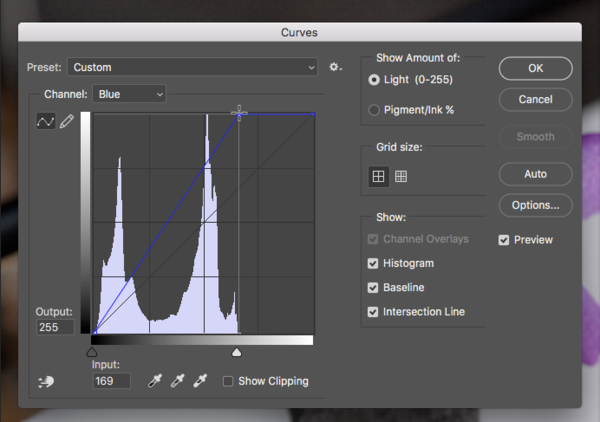Select the pencil draw curve tool
This screenshot has height=422, width=600.
[67, 121]
